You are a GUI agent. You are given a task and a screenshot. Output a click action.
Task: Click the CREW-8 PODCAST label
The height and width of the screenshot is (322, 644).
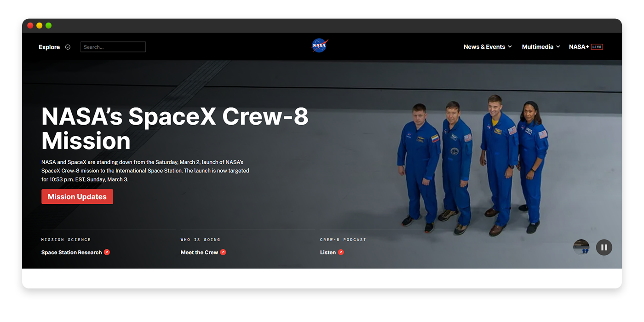click(343, 240)
